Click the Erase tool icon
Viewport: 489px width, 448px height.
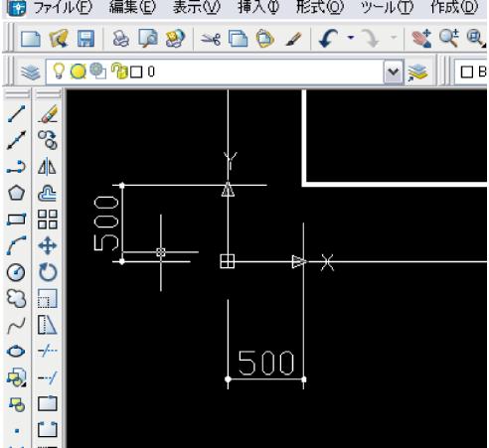(49, 113)
